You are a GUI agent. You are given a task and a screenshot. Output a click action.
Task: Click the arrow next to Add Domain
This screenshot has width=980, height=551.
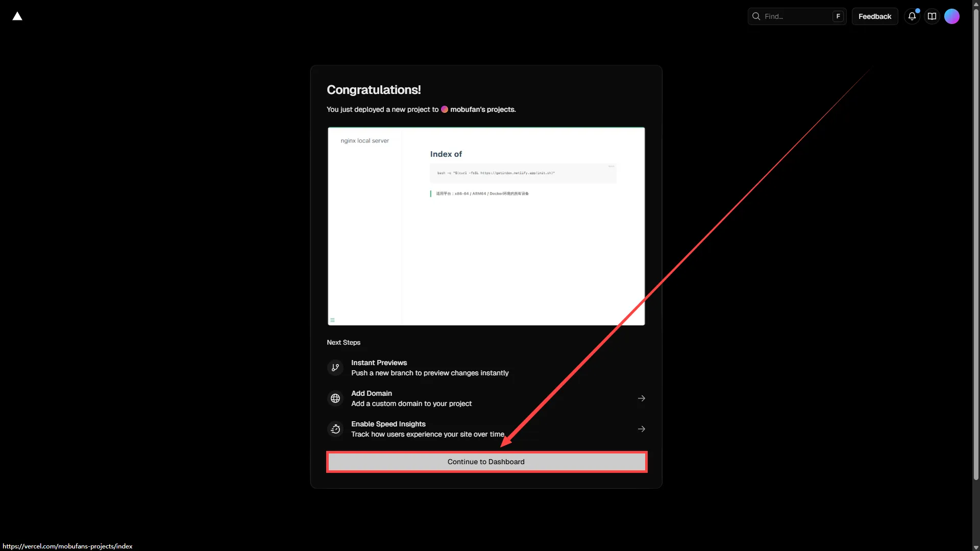click(x=641, y=398)
